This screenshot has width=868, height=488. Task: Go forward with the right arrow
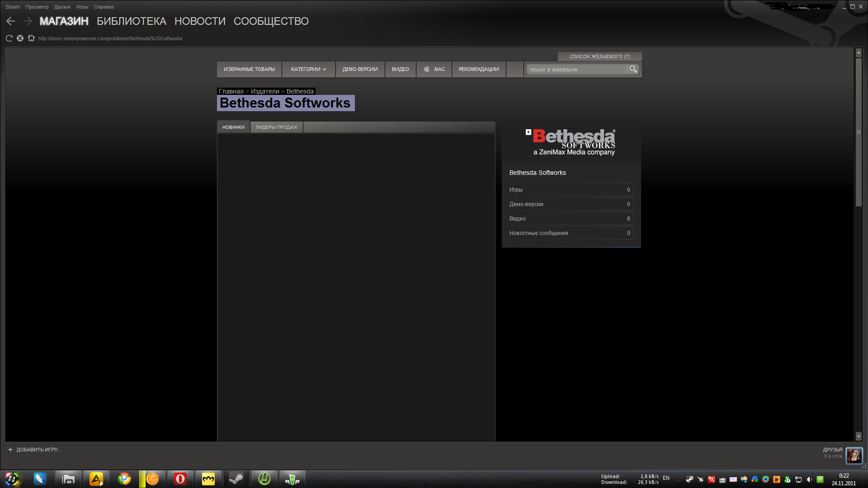coord(28,21)
